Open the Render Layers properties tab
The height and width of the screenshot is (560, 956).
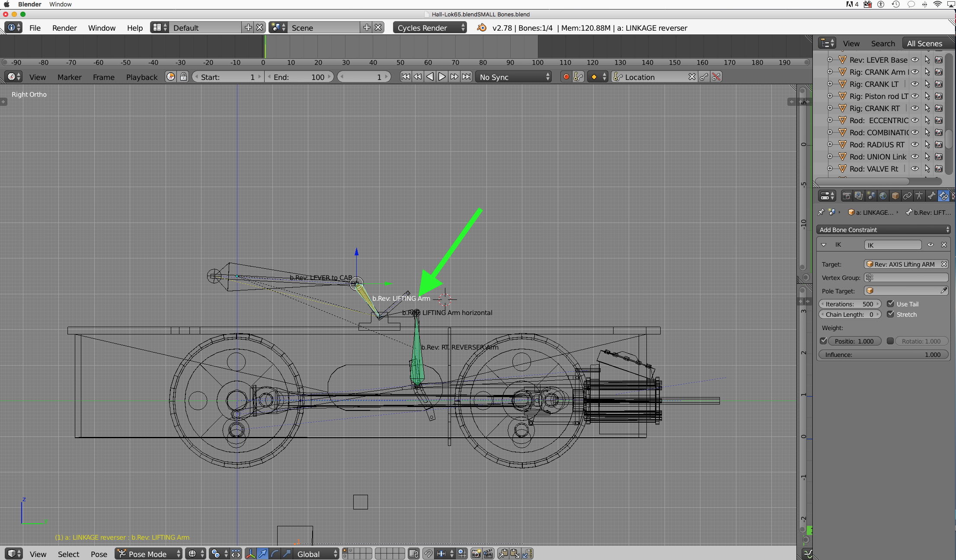pos(859,196)
